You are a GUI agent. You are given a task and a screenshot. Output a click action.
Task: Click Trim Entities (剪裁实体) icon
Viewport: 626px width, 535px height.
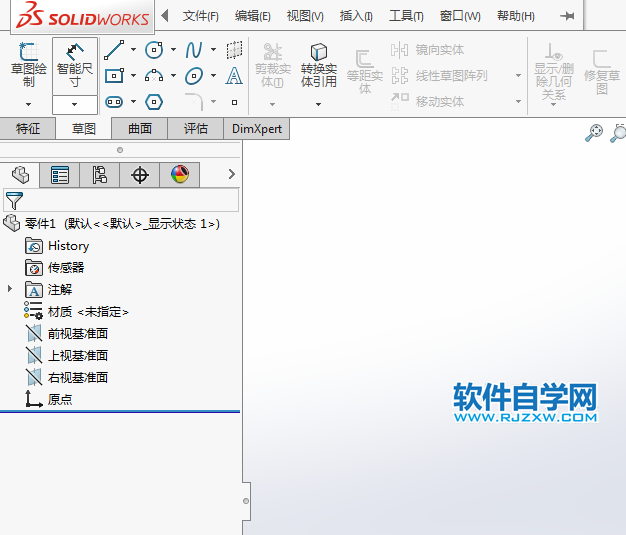tap(273, 52)
